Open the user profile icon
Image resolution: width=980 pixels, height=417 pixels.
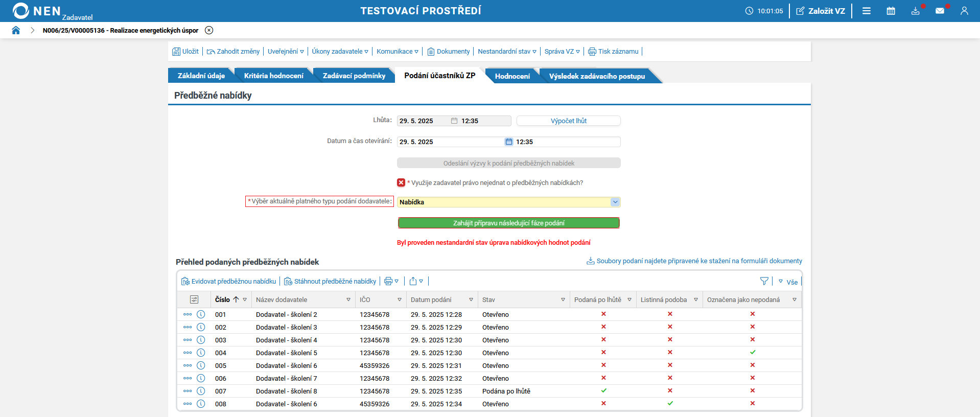(x=964, y=11)
